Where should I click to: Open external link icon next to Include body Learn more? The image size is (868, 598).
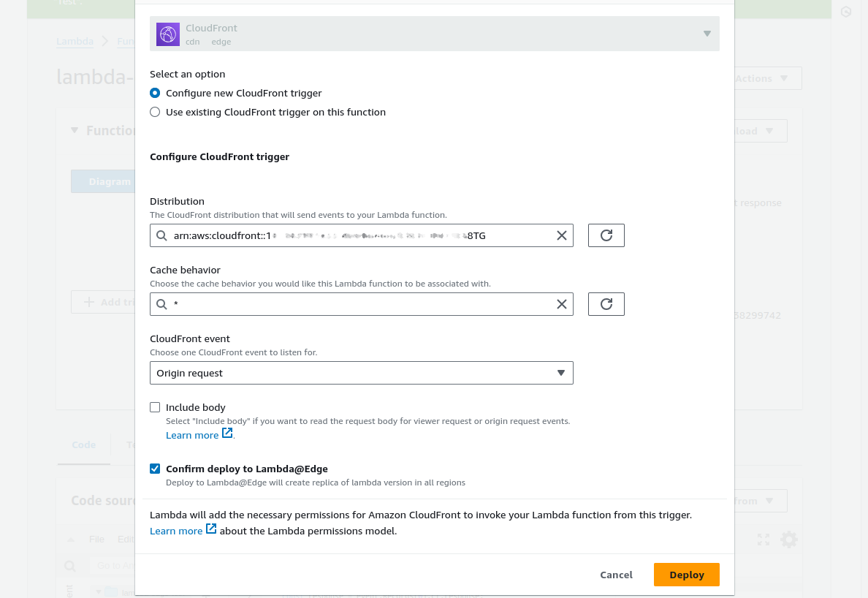pos(227,433)
